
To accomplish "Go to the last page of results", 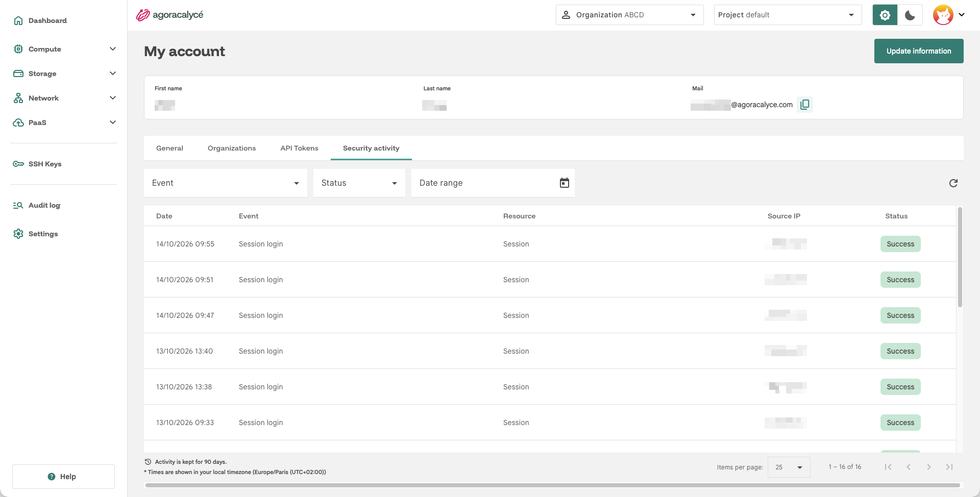I will [x=949, y=467].
